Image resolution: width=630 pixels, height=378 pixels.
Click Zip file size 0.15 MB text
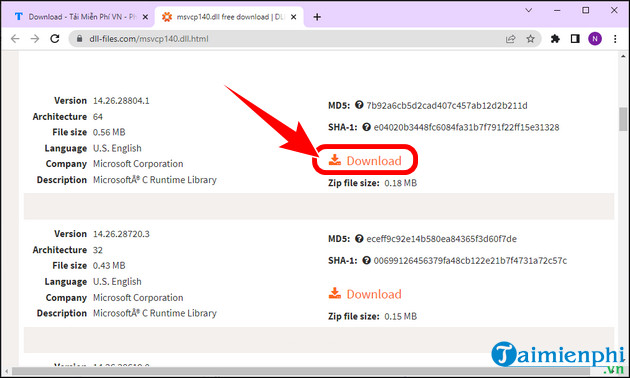point(372,317)
